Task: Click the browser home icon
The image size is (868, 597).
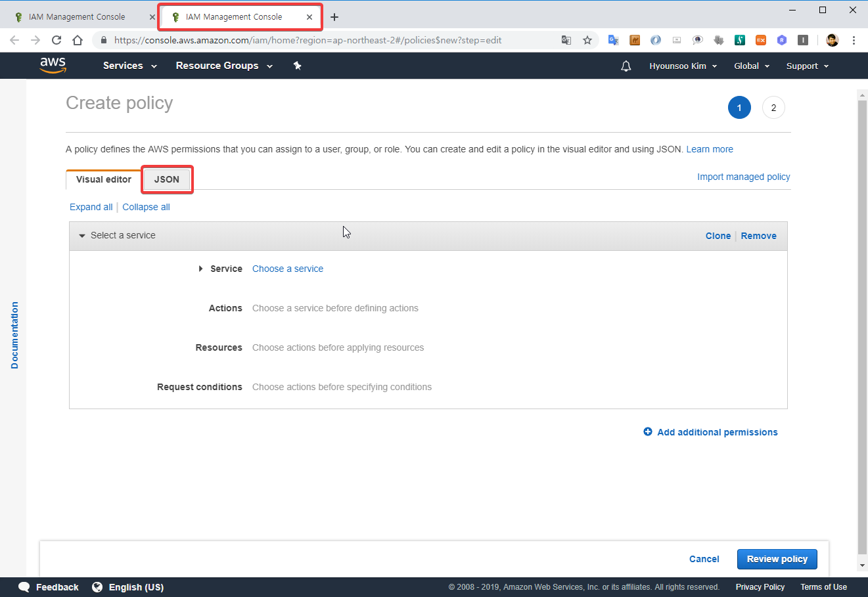Action: [x=78, y=40]
